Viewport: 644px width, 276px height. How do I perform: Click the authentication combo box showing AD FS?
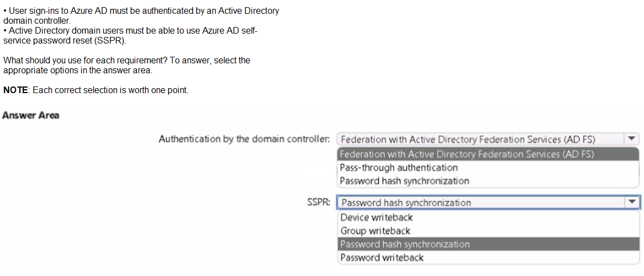click(x=488, y=139)
